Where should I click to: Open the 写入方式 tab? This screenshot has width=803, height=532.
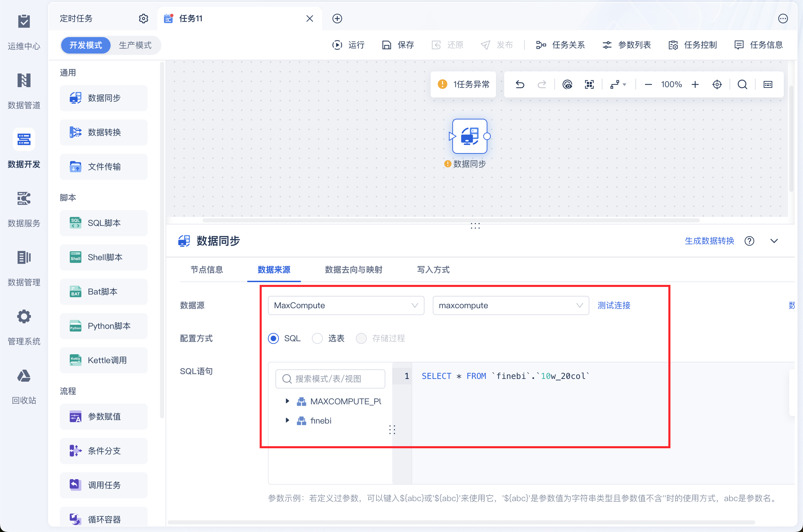(433, 270)
